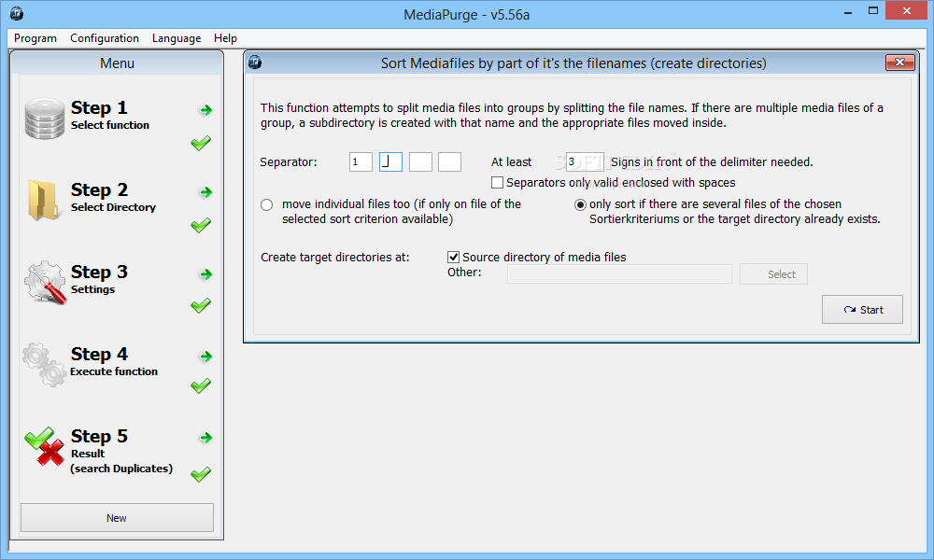Go to Step 2 Select Directory
Viewport: 934px width, 560px height.
113,197
